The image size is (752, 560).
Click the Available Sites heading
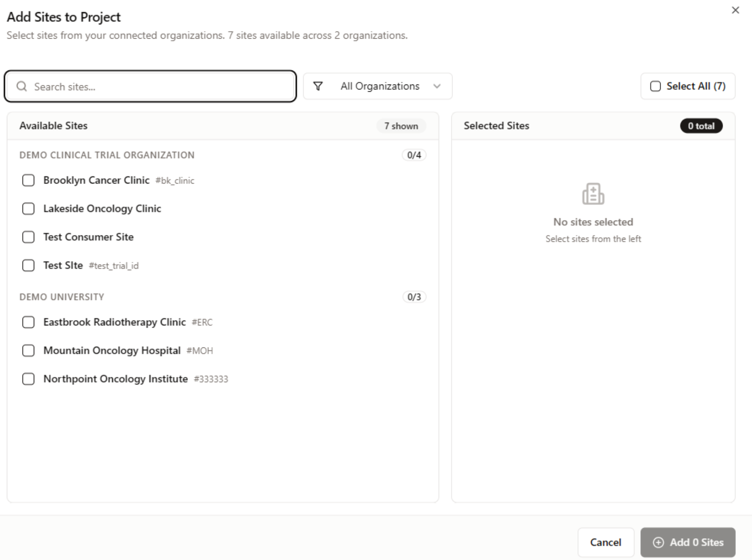click(53, 126)
